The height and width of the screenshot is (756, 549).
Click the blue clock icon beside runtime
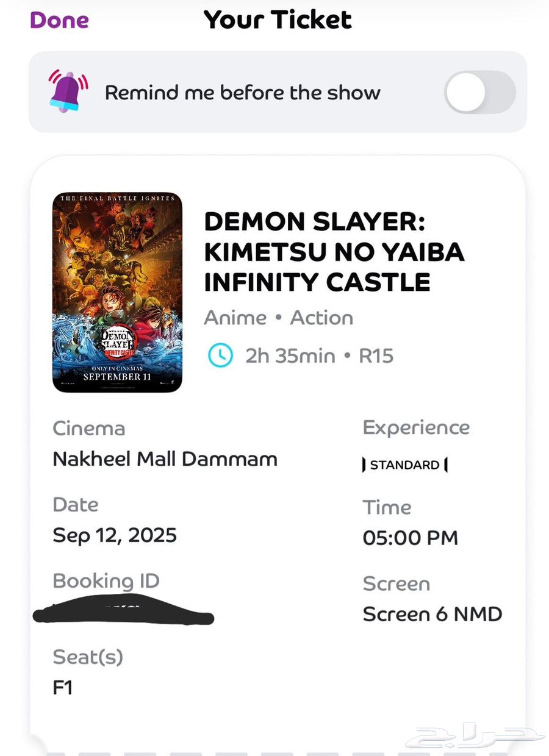[x=220, y=355]
